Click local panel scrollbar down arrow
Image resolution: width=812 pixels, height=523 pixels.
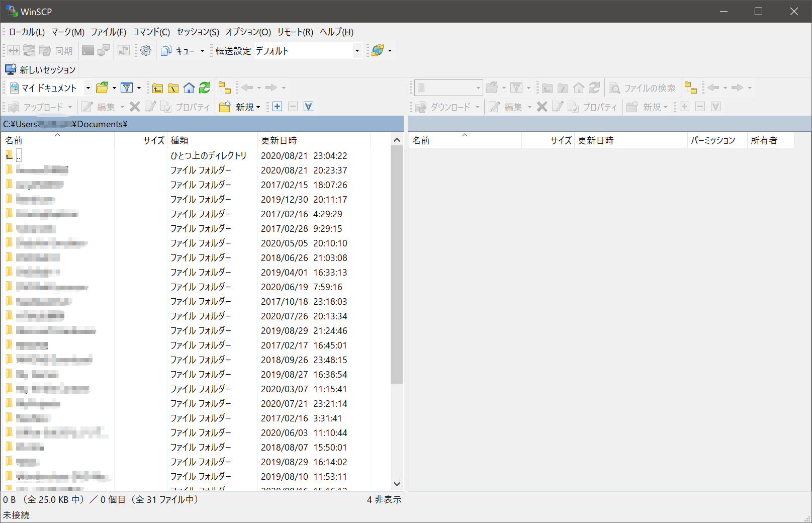(x=397, y=484)
